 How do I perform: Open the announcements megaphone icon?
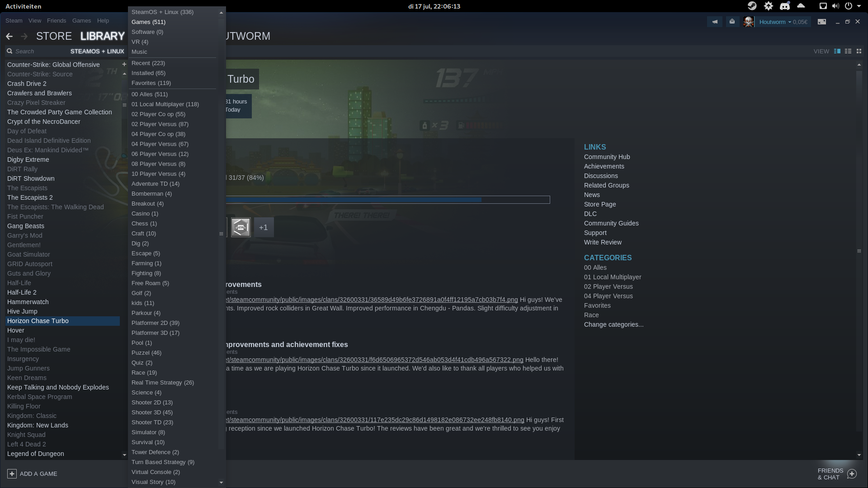click(x=715, y=22)
